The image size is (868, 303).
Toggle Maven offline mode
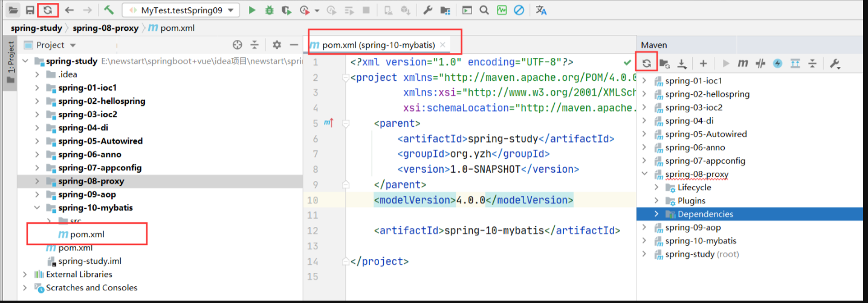click(x=760, y=63)
